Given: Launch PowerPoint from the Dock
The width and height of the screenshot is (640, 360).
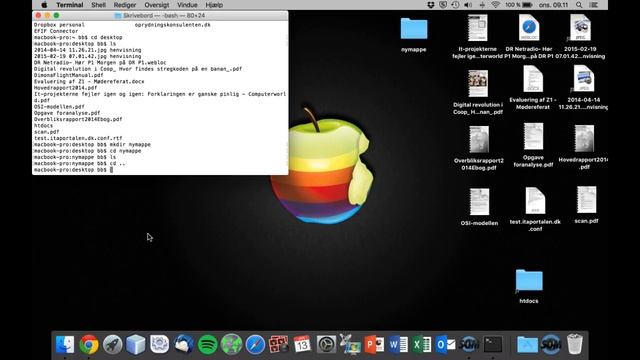Looking at the screenshot, I should click(x=374, y=344).
